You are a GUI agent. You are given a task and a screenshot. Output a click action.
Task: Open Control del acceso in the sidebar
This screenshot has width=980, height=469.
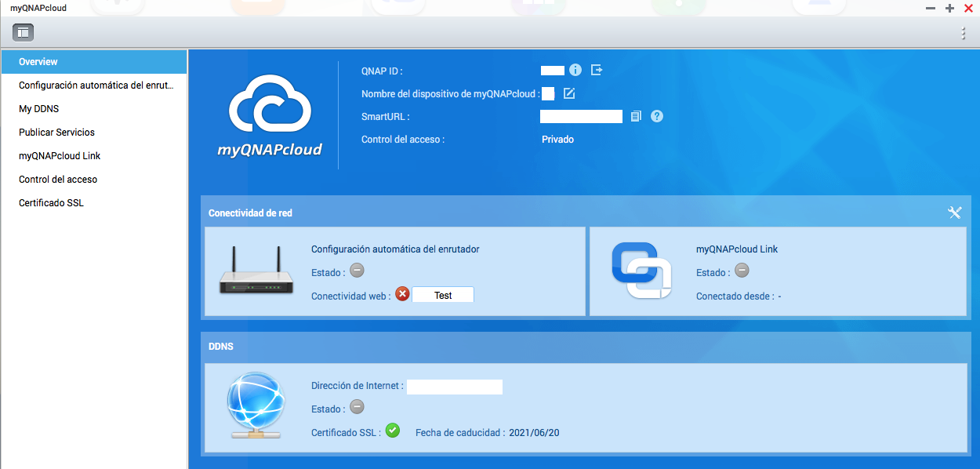point(58,180)
